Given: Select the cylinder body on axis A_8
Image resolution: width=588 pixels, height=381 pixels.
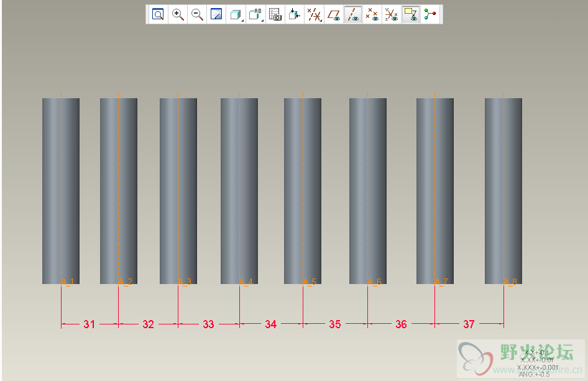Looking at the screenshot, I should click(x=503, y=191).
